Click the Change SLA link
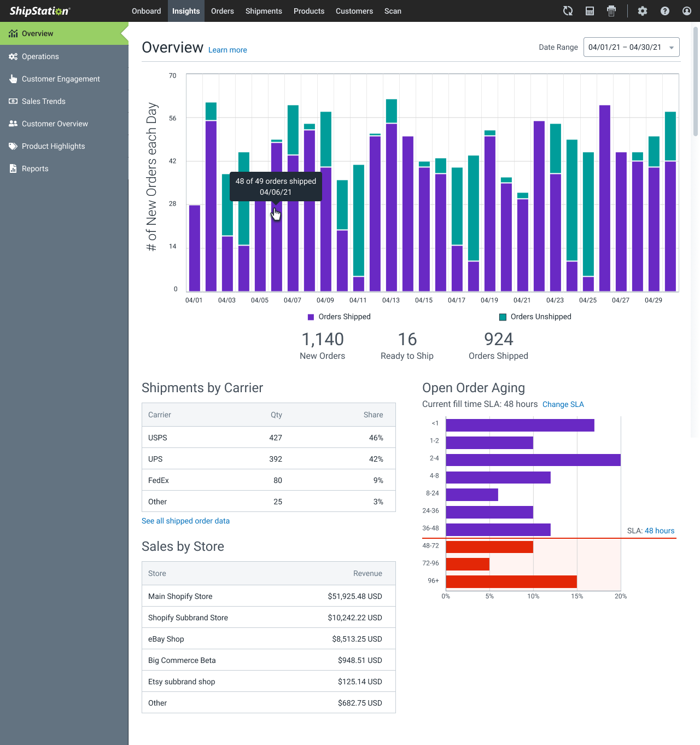 click(563, 404)
